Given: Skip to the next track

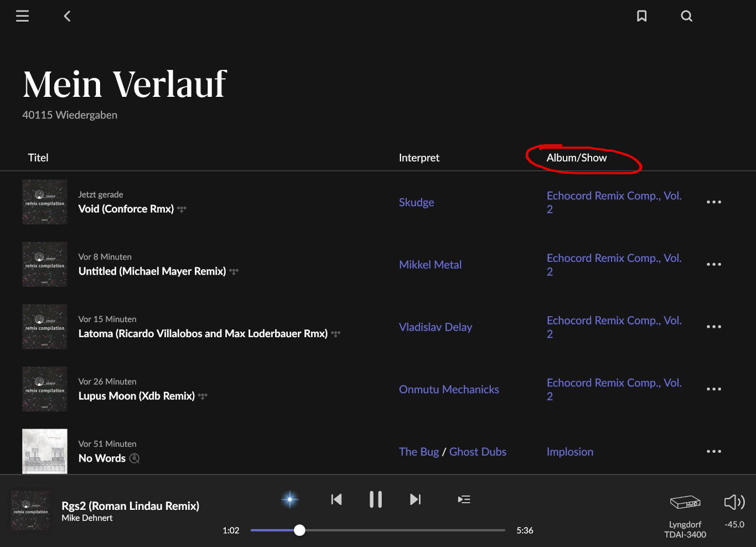Looking at the screenshot, I should coord(415,499).
